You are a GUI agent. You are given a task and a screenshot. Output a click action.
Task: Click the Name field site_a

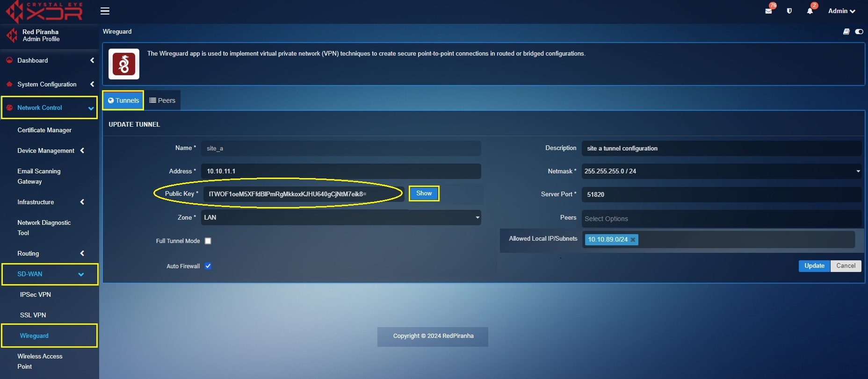(x=341, y=148)
